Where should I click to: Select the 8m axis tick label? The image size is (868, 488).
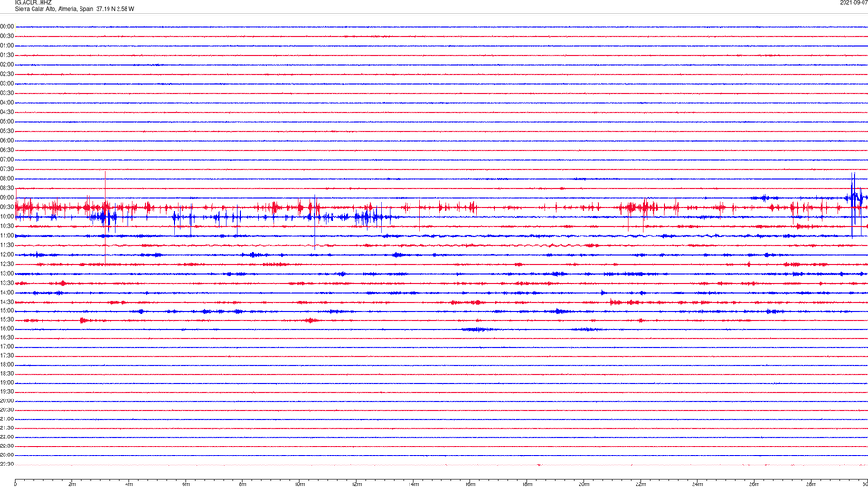pyautogui.click(x=242, y=484)
